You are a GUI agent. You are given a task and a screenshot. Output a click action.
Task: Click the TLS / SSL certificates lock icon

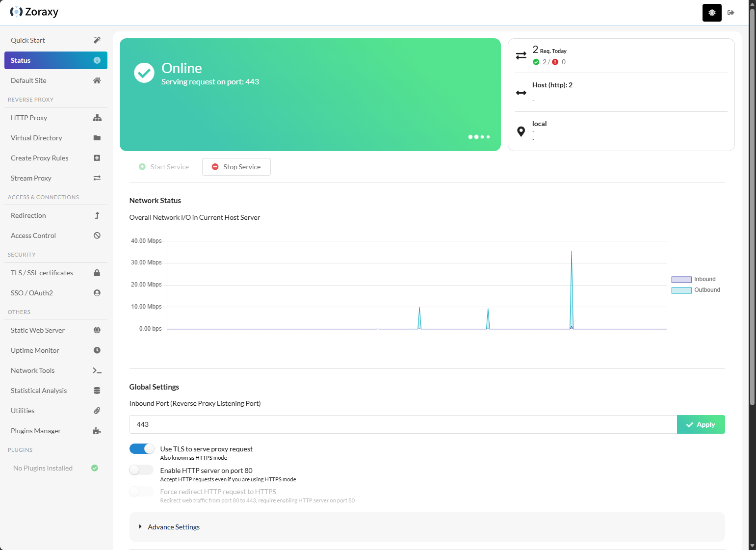tap(97, 273)
